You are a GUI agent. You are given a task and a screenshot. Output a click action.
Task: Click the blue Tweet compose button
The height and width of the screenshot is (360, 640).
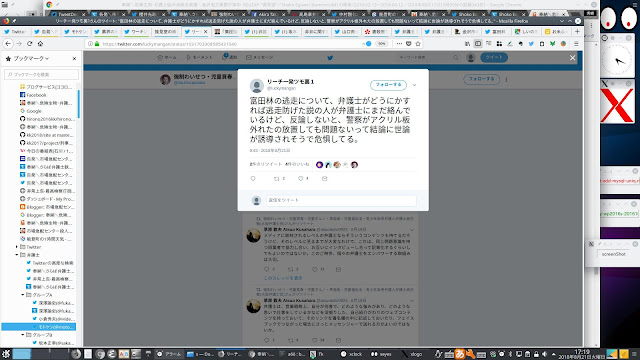pos(494,58)
